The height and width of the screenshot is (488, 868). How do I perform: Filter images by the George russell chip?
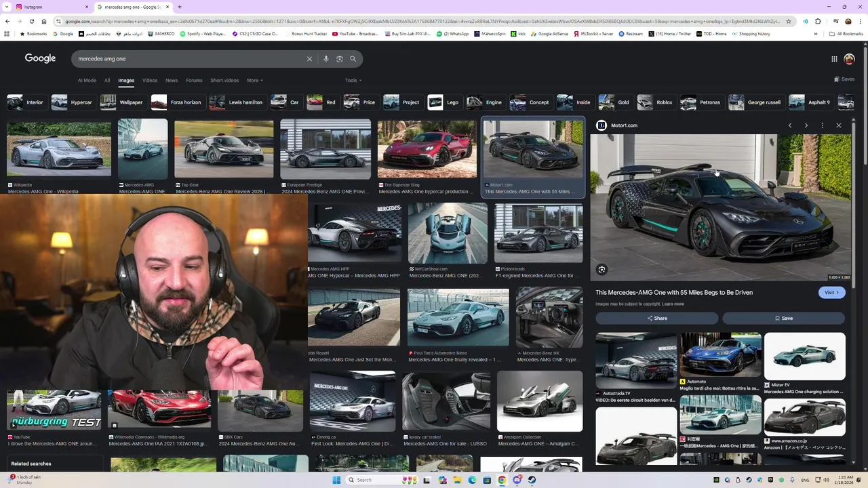[755, 102]
